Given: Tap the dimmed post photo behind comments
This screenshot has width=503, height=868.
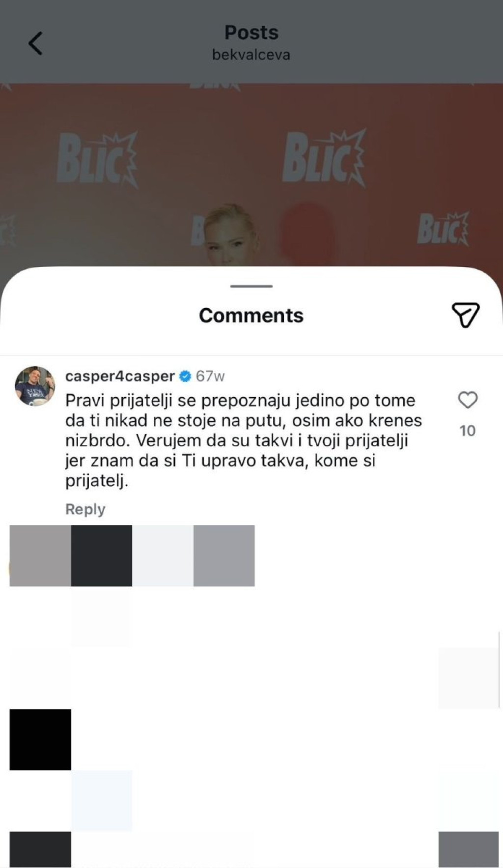Looking at the screenshot, I should (251, 174).
